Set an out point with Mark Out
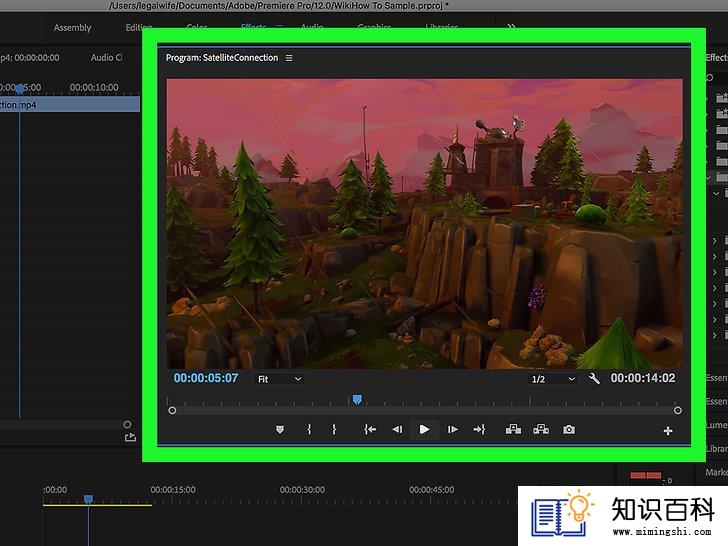This screenshot has width=728, height=546. 334,430
